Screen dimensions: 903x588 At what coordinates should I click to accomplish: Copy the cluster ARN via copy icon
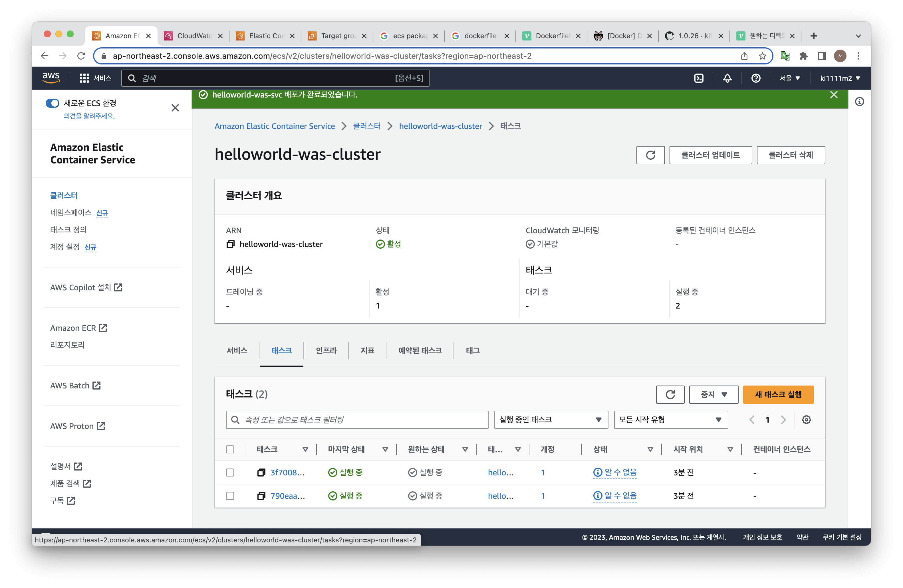tap(230, 244)
